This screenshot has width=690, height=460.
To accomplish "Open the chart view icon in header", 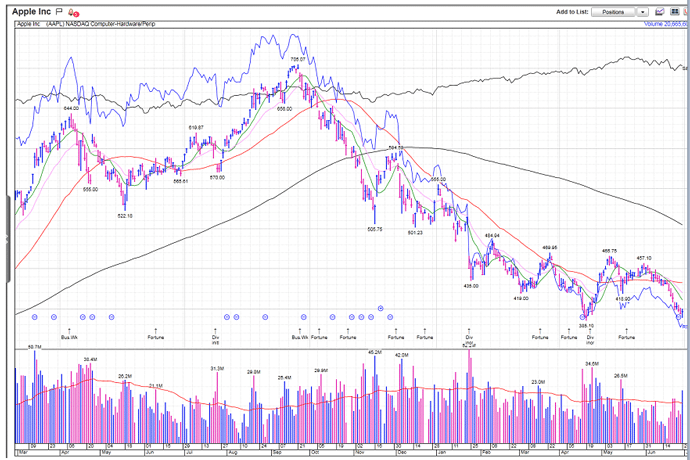I will (x=660, y=12).
